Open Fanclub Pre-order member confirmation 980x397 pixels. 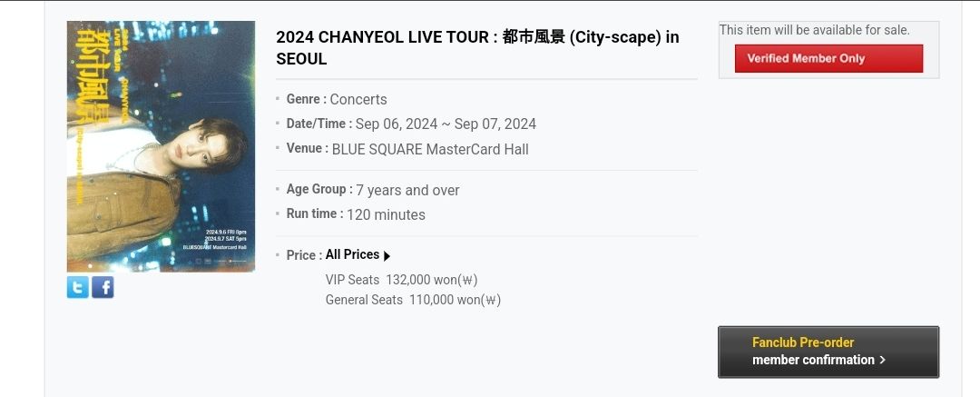click(x=828, y=352)
